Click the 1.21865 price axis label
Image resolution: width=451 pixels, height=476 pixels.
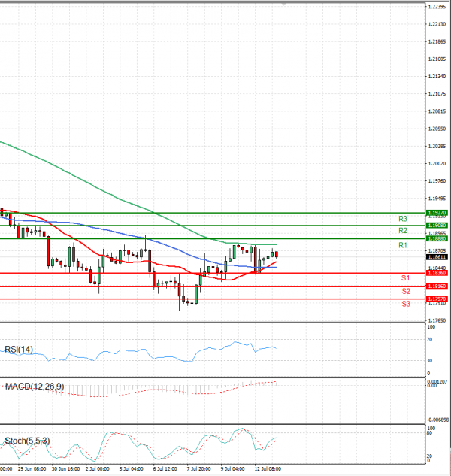tap(437, 41)
